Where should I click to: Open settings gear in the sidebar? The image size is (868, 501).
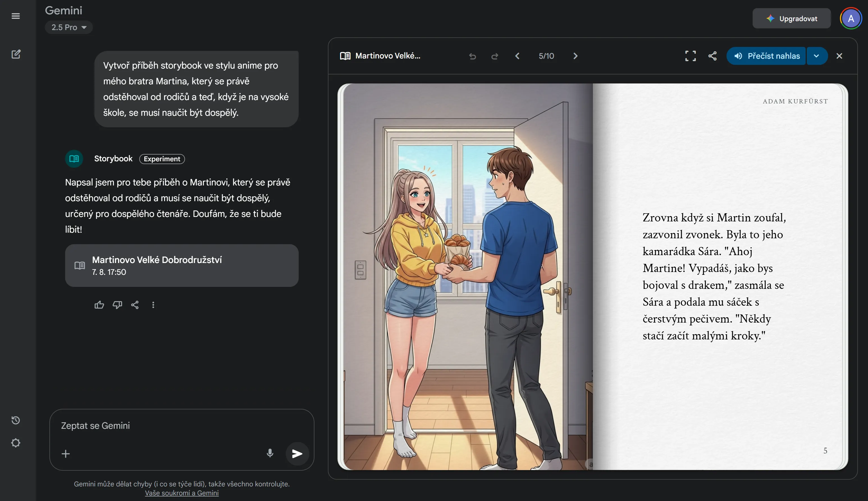click(x=15, y=443)
